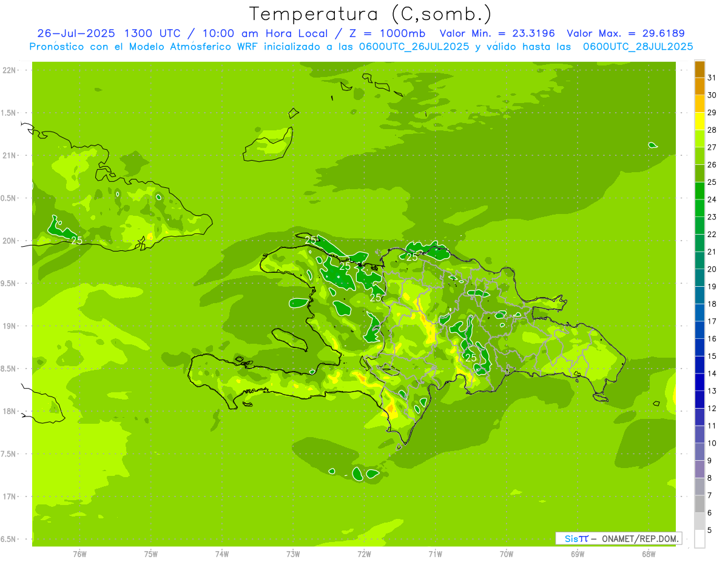Viewport: 728px width, 562px height.
Task: Click the 21N latitude axis label
Action: 10,155
